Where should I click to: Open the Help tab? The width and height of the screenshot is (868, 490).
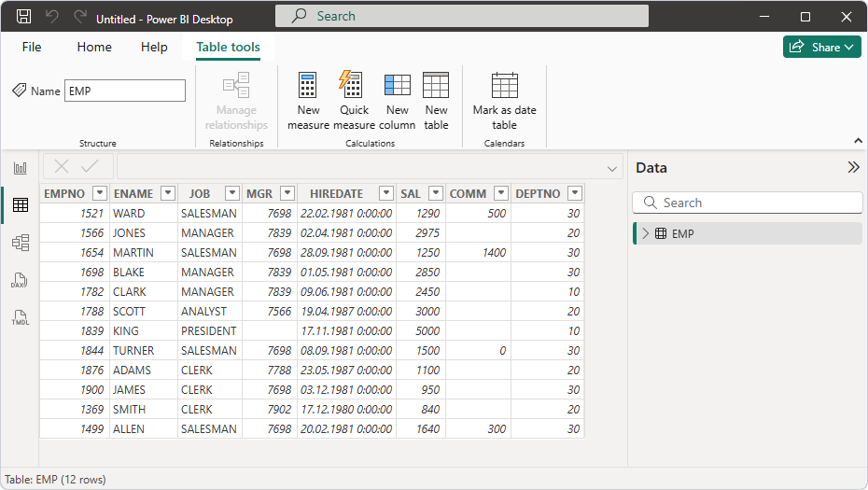pyautogui.click(x=154, y=47)
